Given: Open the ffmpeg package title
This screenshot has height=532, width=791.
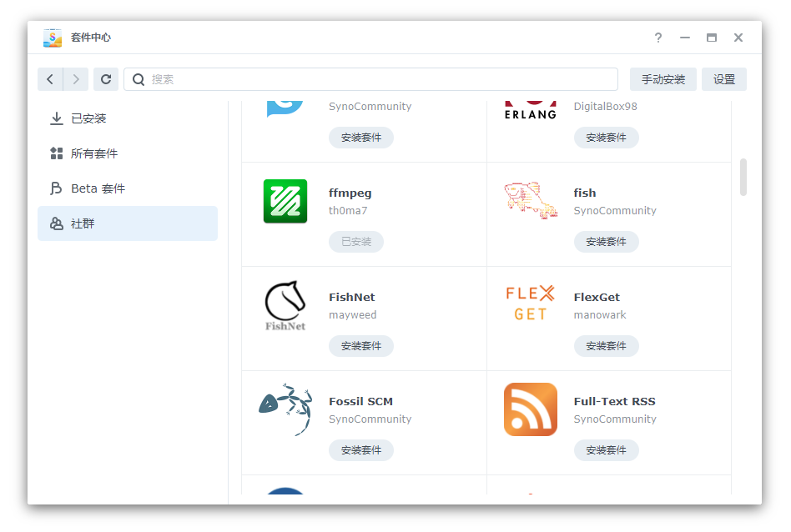Looking at the screenshot, I should tap(350, 193).
